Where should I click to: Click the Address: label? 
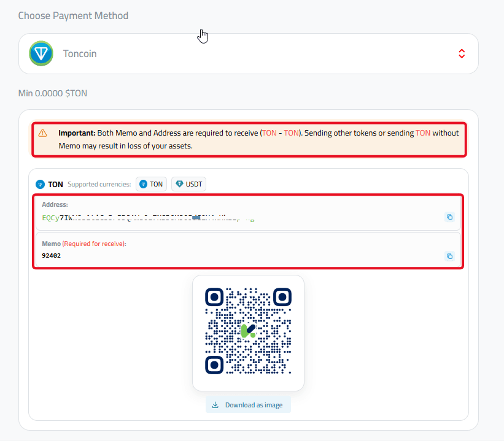tap(55, 204)
